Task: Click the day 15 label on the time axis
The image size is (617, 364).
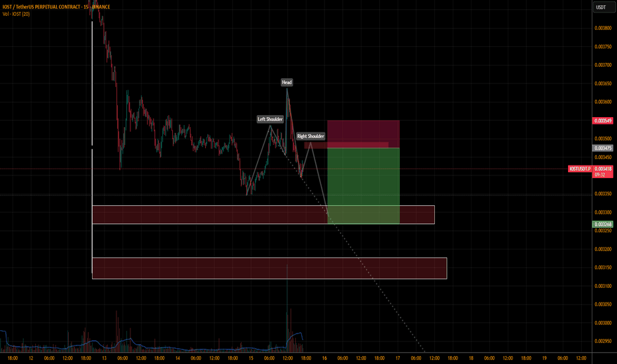Action: 251,358
